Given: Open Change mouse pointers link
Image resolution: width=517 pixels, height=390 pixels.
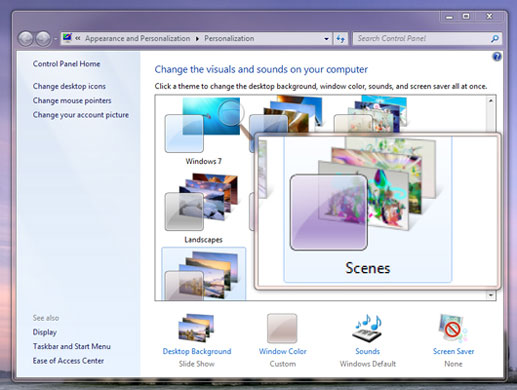Looking at the screenshot, I should click(x=72, y=100).
